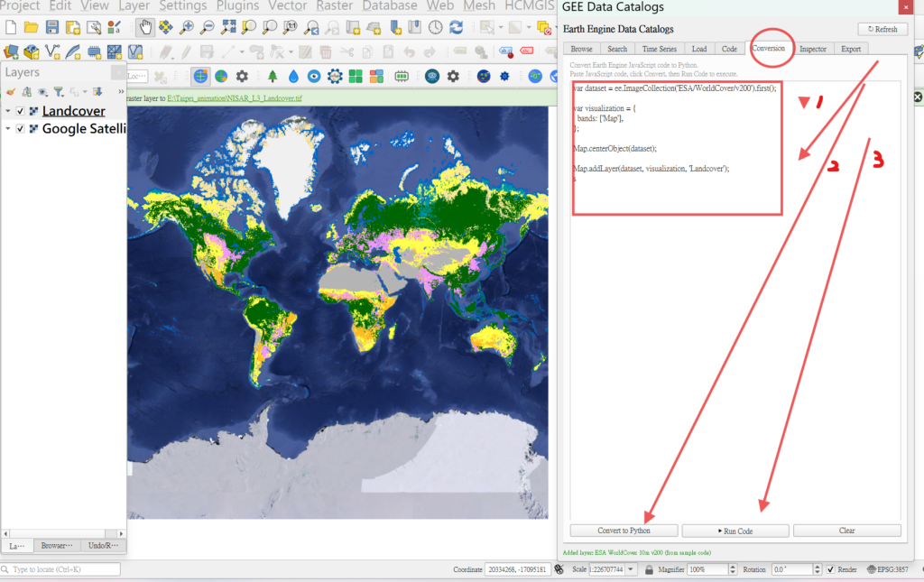Select the Pan Map hand tool
Viewport: 924px width, 582px height.
pos(143,28)
